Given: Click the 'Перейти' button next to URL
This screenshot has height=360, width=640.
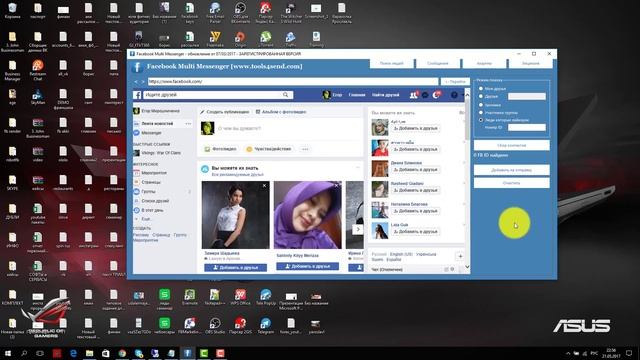Looking at the screenshot, I should click(x=456, y=82).
